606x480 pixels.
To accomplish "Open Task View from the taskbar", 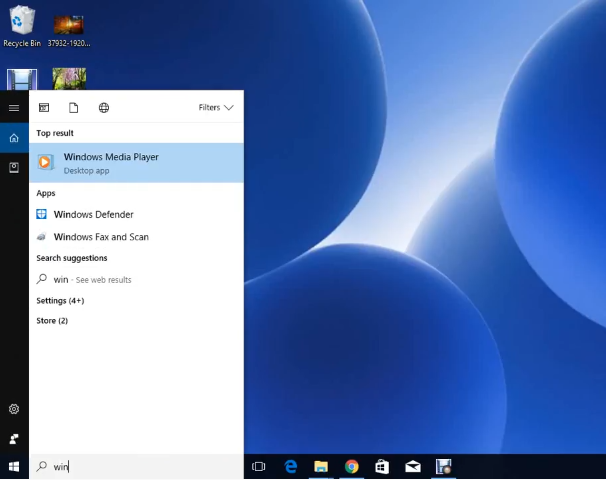I will coord(259,466).
